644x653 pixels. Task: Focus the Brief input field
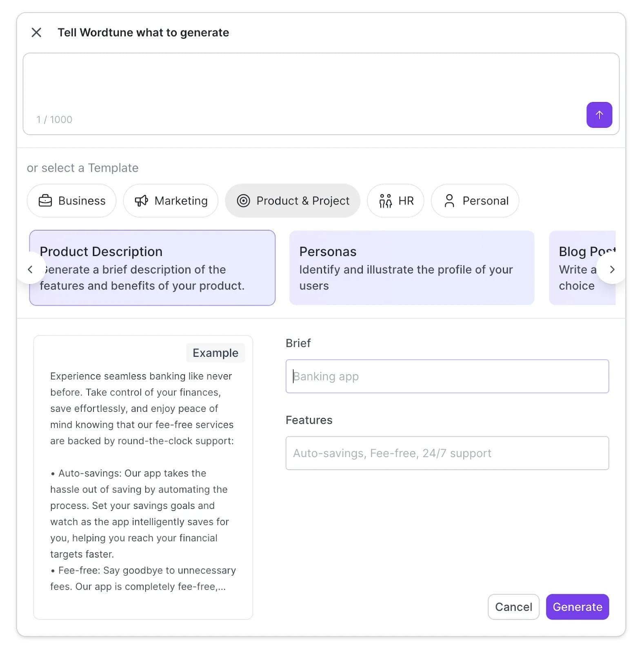(x=447, y=376)
